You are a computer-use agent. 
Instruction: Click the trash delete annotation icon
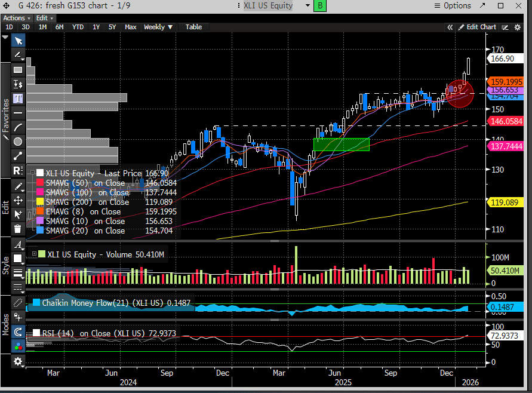[x=18, y=229]
